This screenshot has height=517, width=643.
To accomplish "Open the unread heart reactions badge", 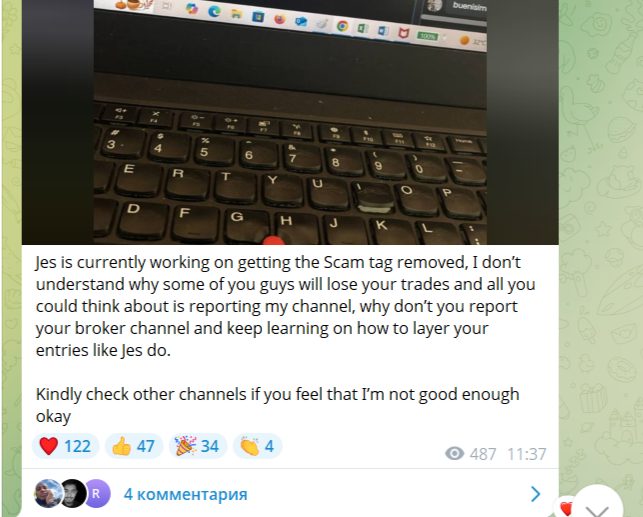I will 566,508.
